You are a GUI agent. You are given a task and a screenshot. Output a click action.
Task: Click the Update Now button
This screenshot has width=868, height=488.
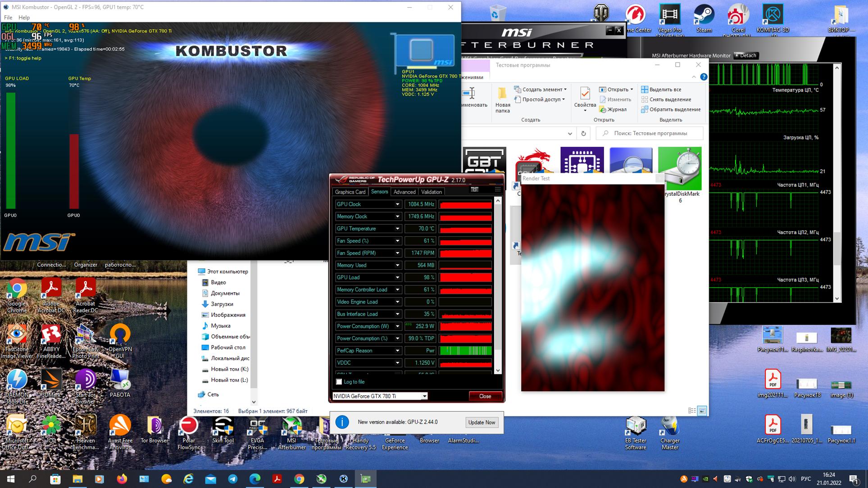click(481, 422)
